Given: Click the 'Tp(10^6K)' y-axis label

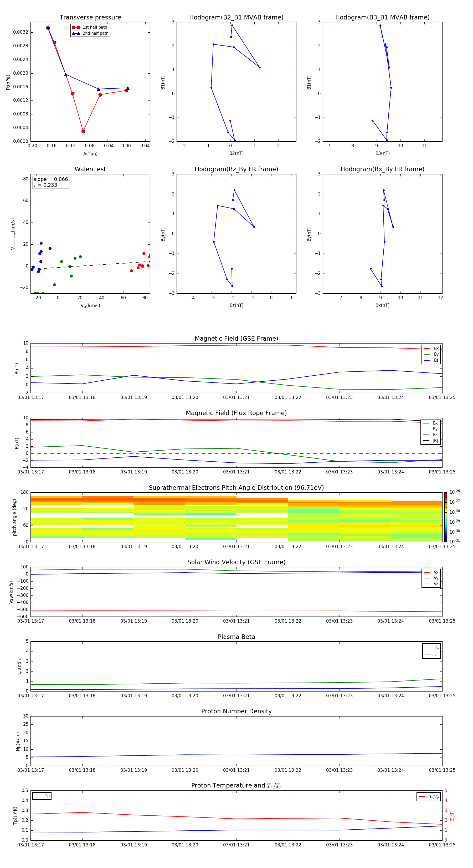Looking at the screenshot, I should coord(15,815).
